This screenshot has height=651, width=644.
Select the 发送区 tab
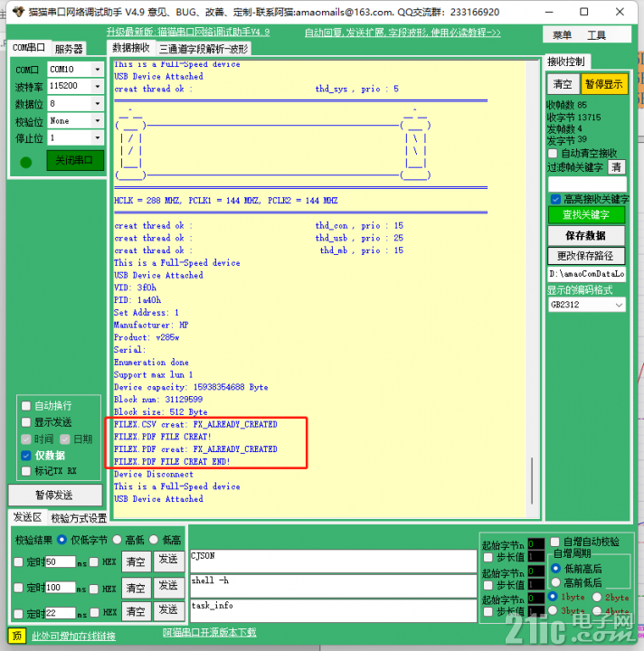pos(27,517)
